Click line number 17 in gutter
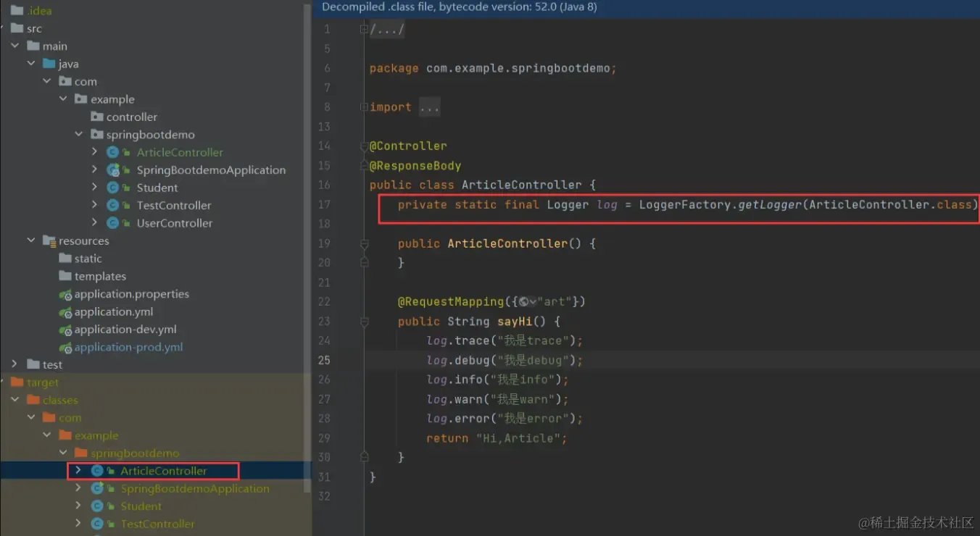The width and height of the screenshot is (980, 536). pyautogui.click(x=324, y=205)
